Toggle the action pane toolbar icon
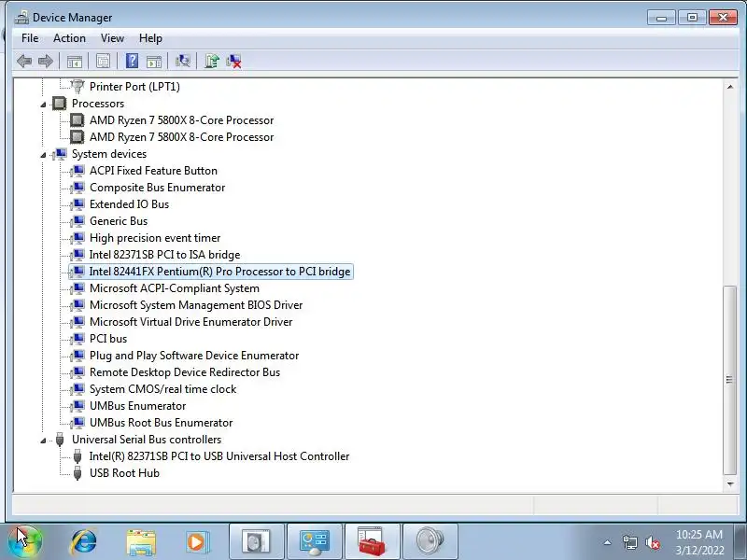This screenshot has height=560, width=747. click(154, 61)
